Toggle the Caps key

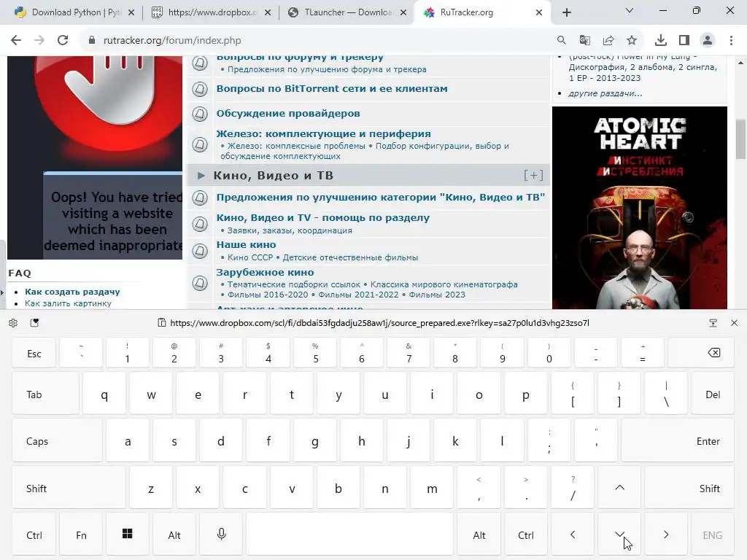57,441
